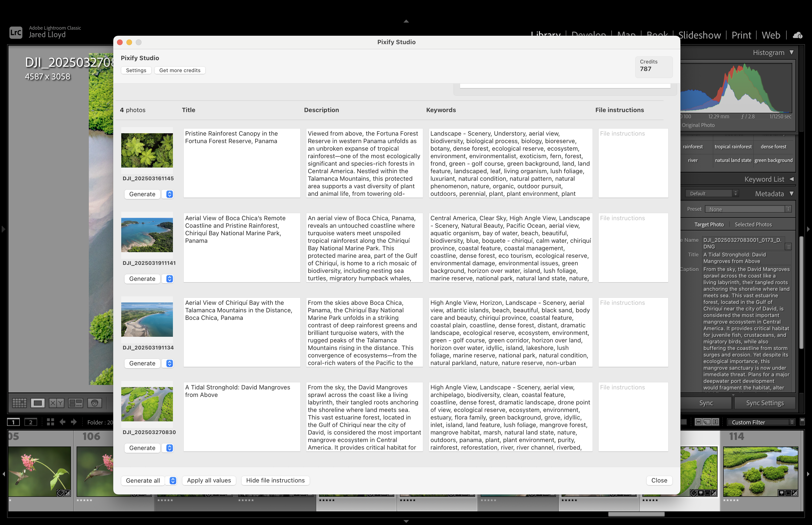Open the Slideshow module
This screenshot has height=525, width=812.
coord(699,35)
